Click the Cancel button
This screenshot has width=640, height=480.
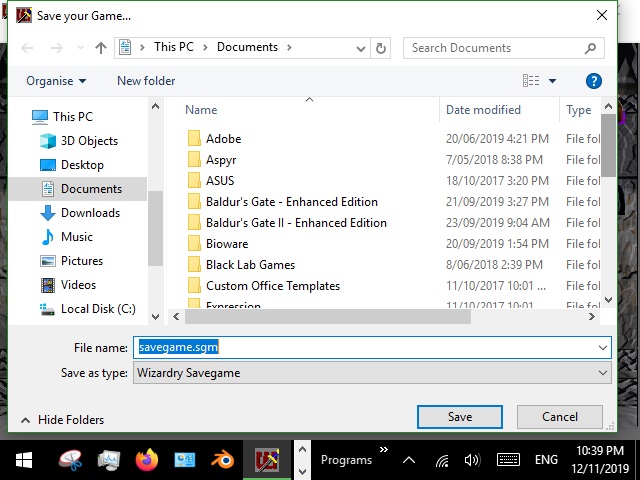pos(560,417)
